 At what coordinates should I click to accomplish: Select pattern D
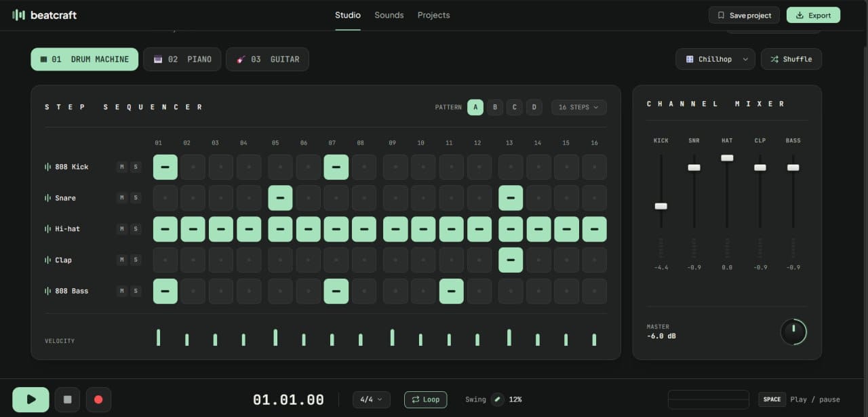[534, 107]
